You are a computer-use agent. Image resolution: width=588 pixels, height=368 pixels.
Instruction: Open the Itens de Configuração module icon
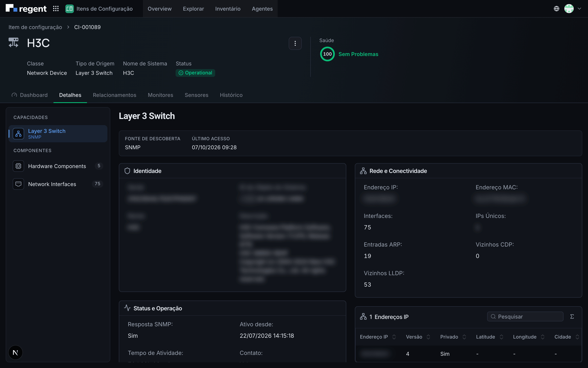tap(69, 9)
